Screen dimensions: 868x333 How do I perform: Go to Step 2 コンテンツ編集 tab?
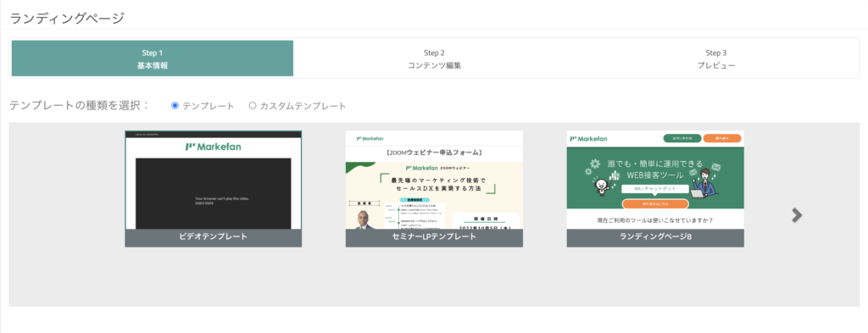point(434,58)
